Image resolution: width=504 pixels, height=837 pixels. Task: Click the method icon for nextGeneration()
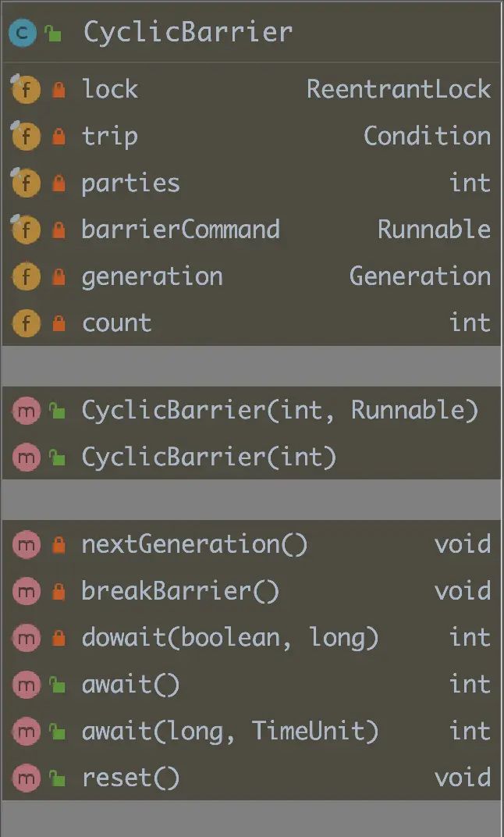[x=24, y=544]
